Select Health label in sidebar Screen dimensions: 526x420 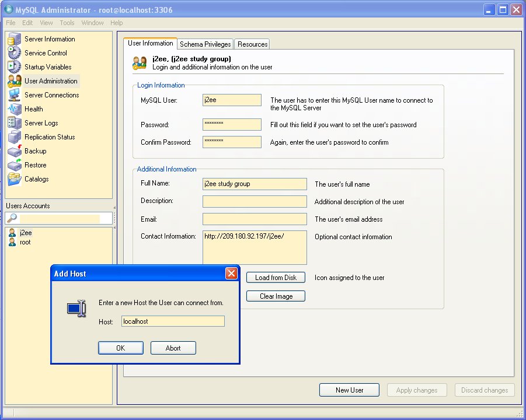click(x=33, y=109)
